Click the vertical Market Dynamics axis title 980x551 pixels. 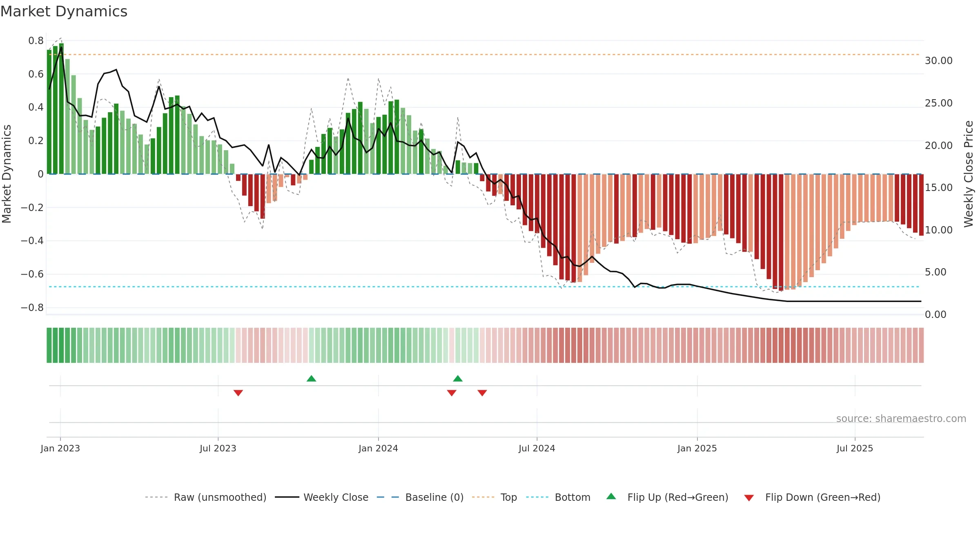7,174
